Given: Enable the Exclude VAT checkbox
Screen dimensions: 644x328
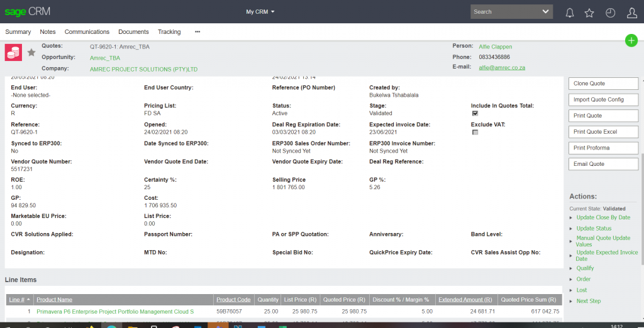Looking at the screenshot, I should click(475, 133).
